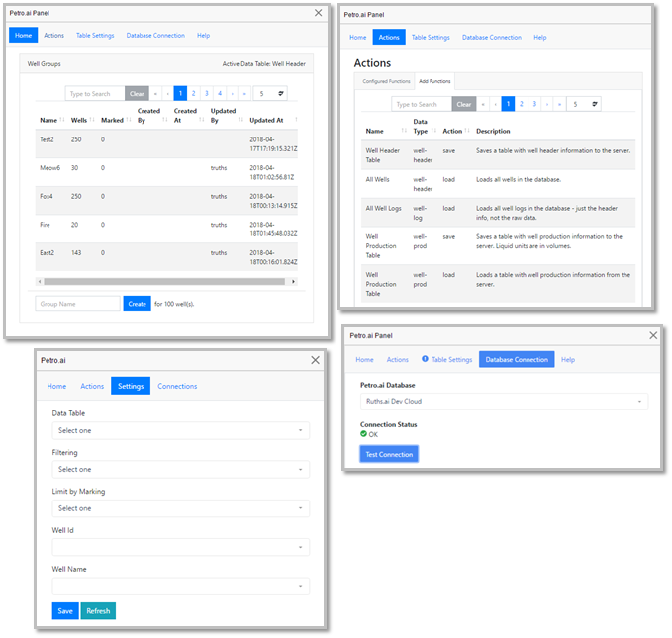Open the Well Name dropdown
This screenshot has height=638, width=672.
[180, 586]
